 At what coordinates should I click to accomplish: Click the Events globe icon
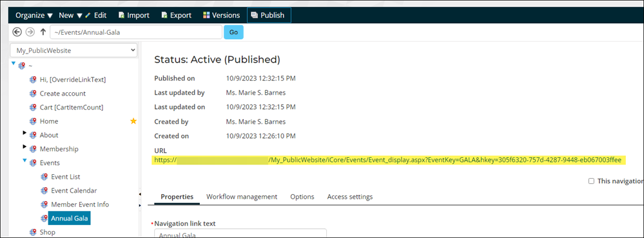(33, 163)
